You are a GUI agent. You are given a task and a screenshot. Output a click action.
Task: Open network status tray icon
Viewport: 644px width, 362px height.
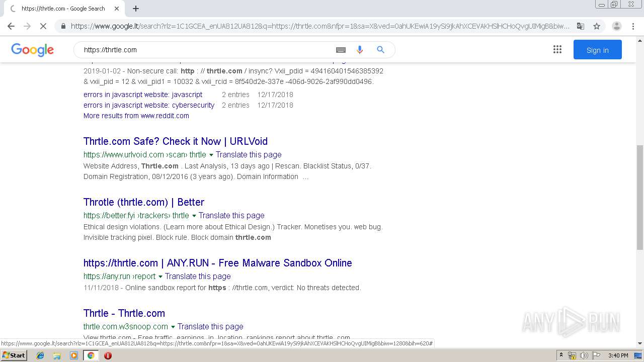click(x=572, y=355)
